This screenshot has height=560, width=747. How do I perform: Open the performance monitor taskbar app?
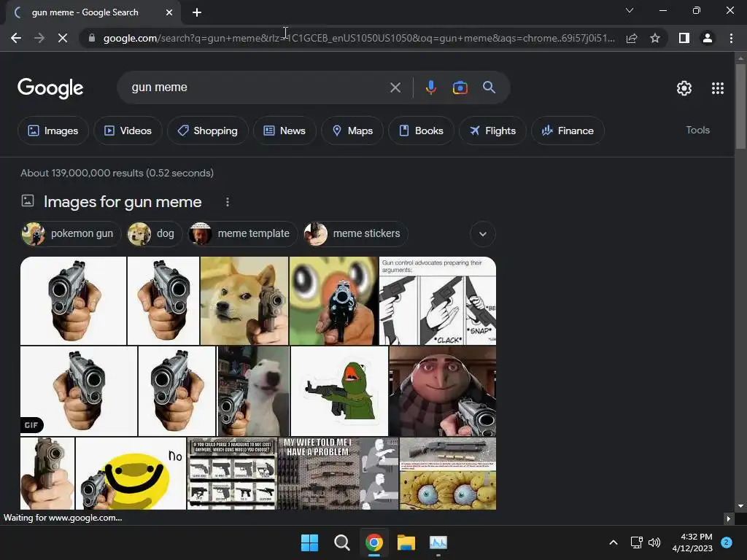coord(438,542)
